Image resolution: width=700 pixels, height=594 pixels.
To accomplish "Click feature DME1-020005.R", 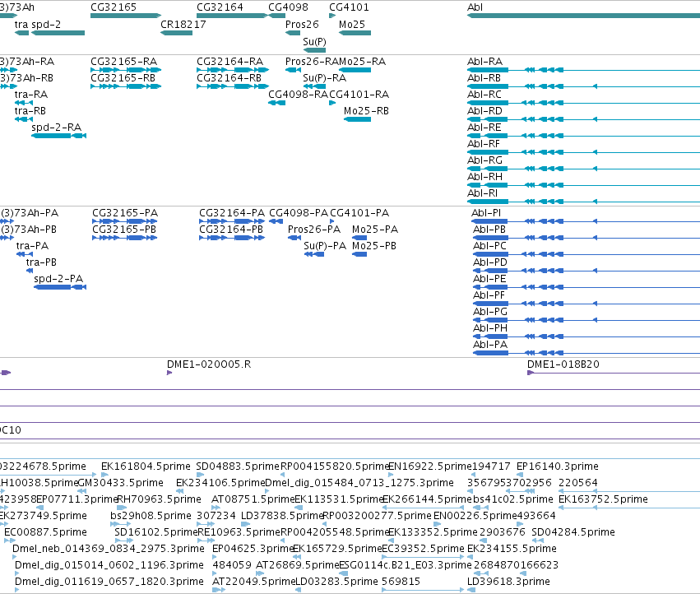I will (209, 364).
